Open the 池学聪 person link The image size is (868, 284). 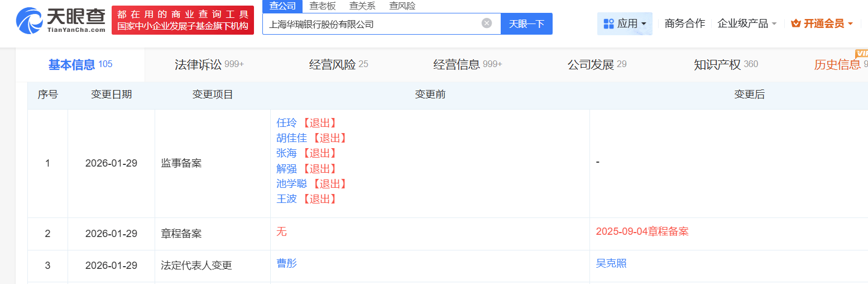pos(292,184)
